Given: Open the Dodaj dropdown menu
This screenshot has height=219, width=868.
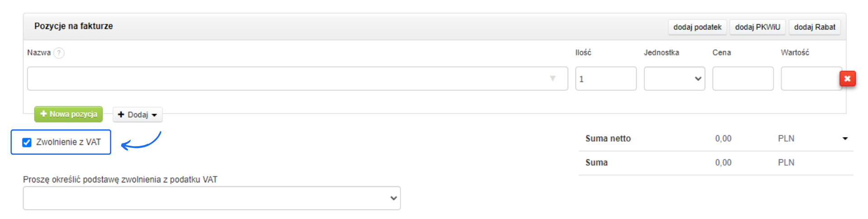Looking at the screenshot, I should (x=137, y=115).
